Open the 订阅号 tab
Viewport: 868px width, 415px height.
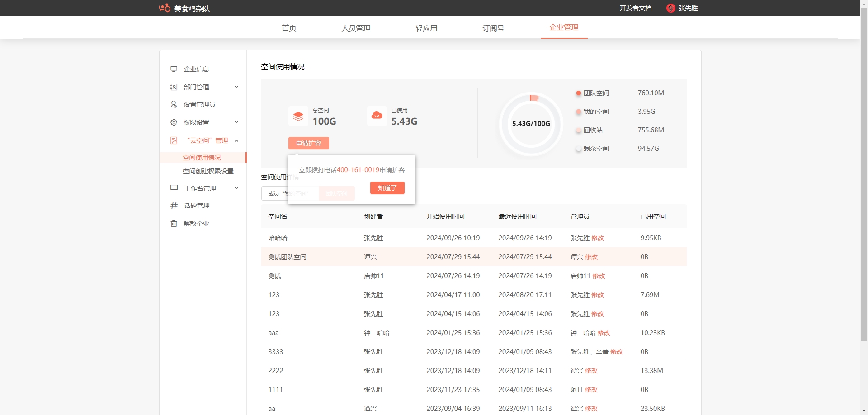point(493,28)
